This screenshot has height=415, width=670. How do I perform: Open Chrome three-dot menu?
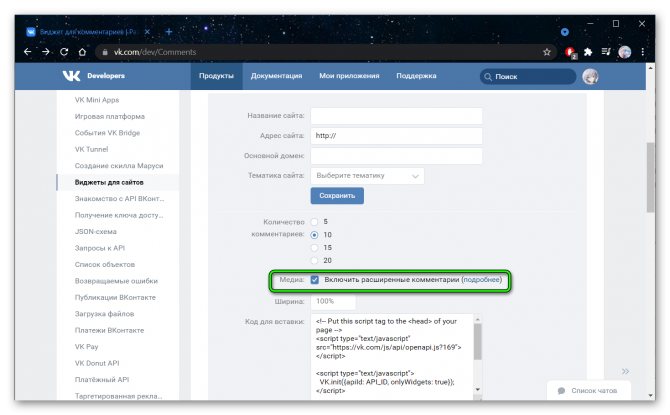(x=642, y=52)
